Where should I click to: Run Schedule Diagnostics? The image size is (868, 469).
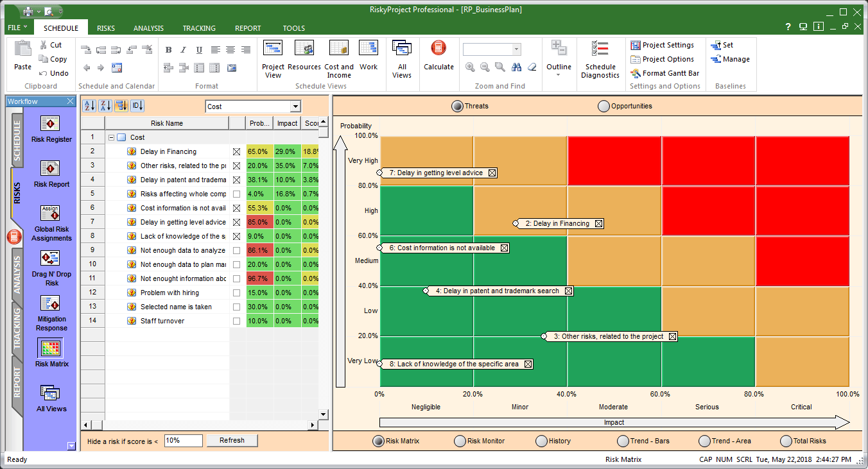click(x=600, y=59)
